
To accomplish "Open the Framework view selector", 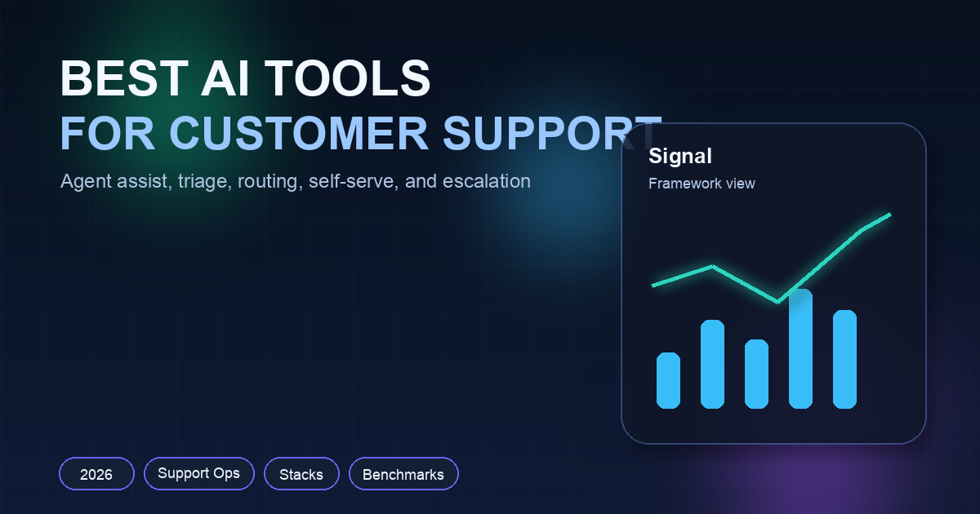I will tap(702, 184).
